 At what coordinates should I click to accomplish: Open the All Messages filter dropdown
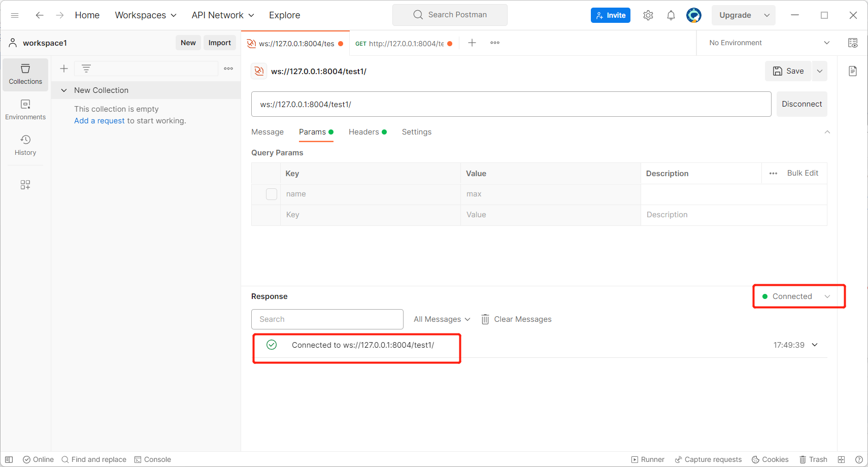(x=442, y=319)
